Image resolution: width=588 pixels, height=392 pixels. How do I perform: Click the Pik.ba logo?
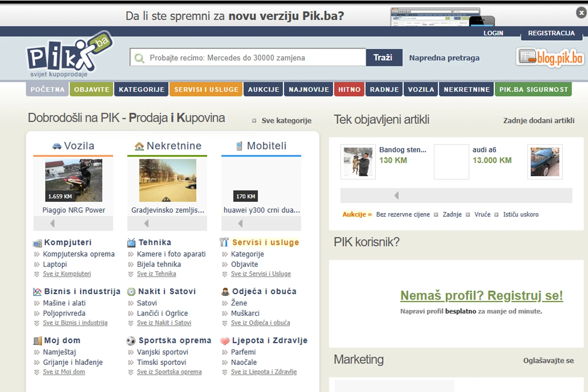(x=69, y=55)
